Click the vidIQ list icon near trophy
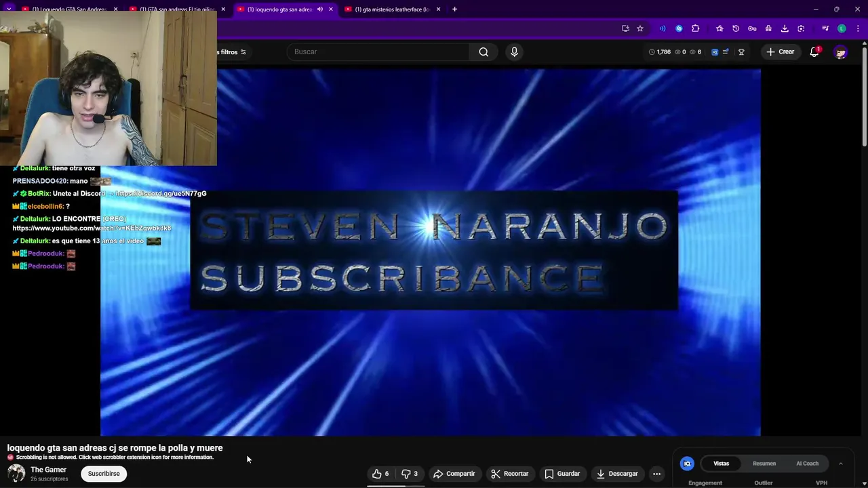 (x=726, y=52)
